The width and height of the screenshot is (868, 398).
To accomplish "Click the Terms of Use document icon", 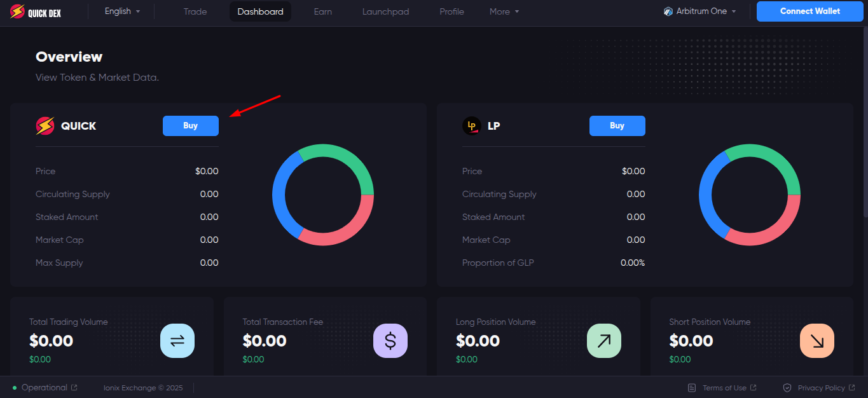I will pos(692,388).
